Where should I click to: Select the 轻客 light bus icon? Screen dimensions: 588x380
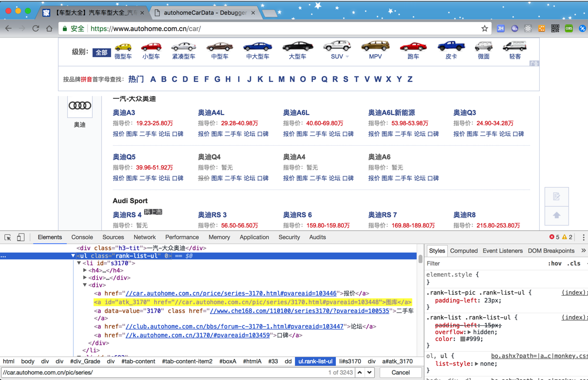[515, 47]
